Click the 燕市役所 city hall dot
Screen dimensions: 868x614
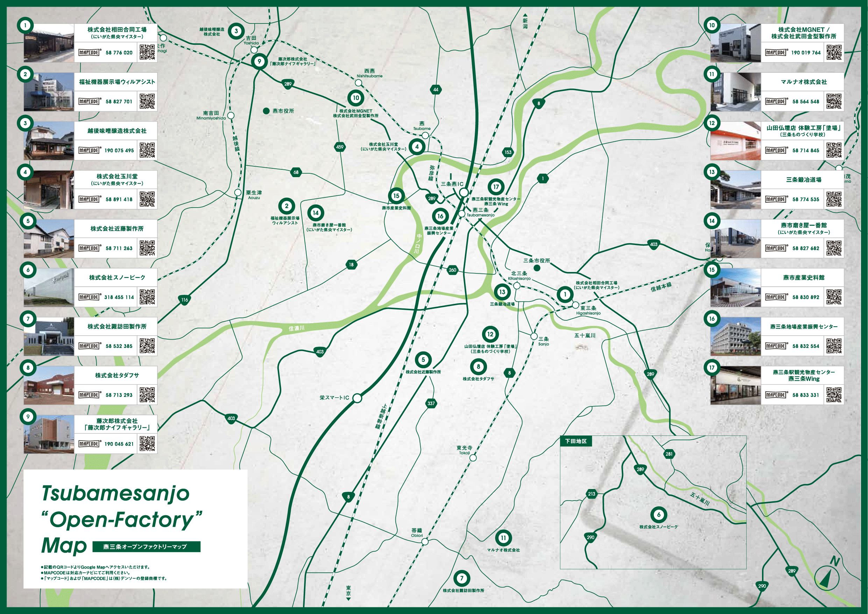tap(266, 111)
